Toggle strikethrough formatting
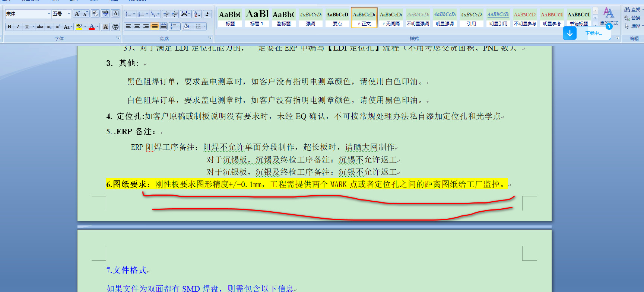 click(x=40, y=27)
